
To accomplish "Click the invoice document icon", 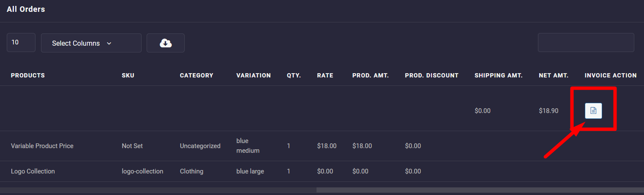I will tap(593, 111).
